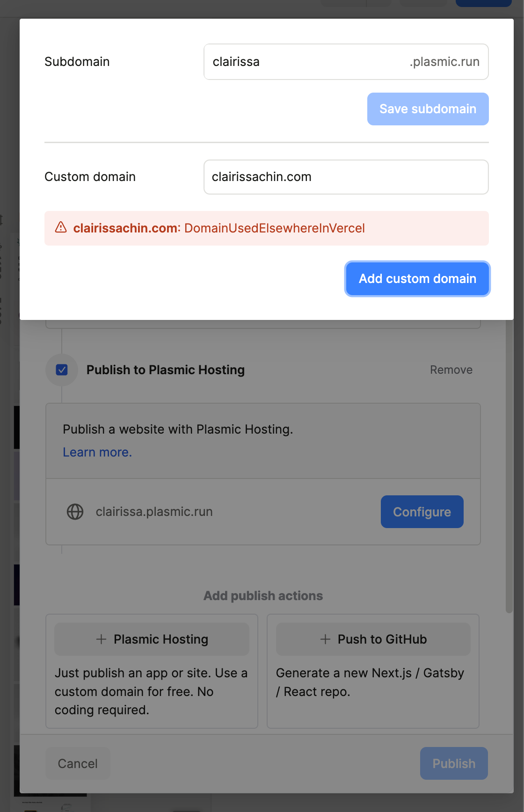Click the DomainUsedElsewhereInVercel error message
524x812 pixels.
[274, 228]
